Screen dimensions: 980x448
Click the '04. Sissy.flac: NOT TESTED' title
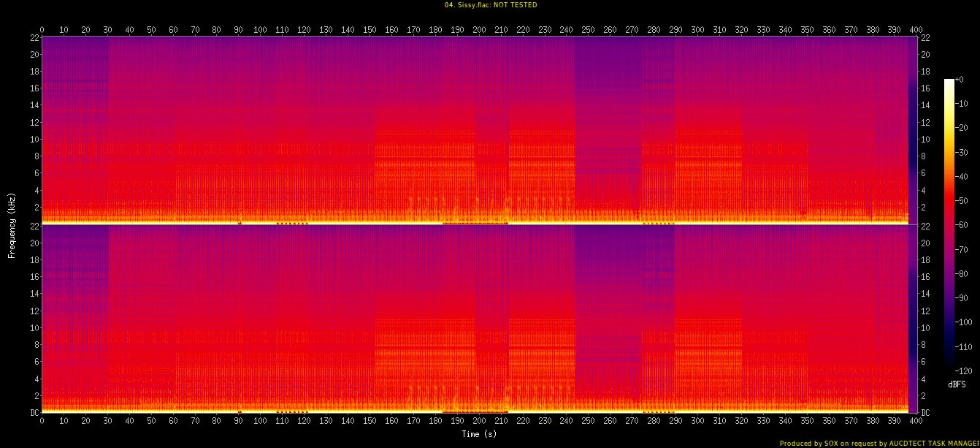tap(490, 5)
